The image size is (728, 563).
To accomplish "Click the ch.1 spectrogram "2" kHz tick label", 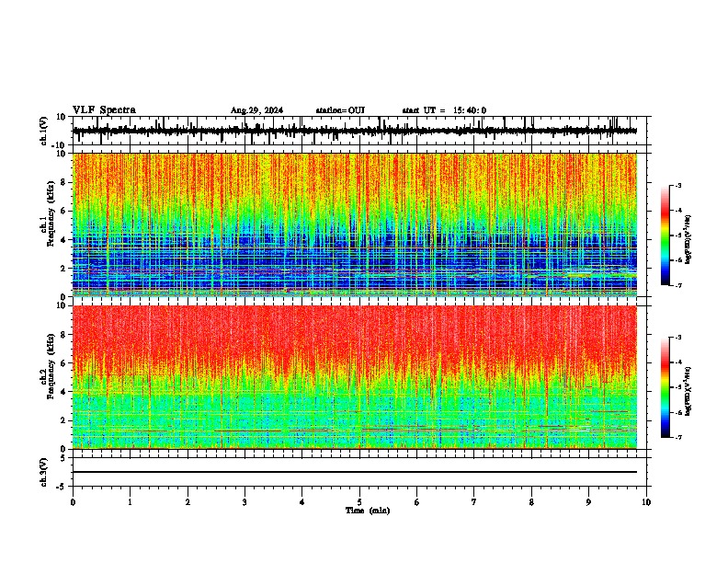I will coord(64,269).
